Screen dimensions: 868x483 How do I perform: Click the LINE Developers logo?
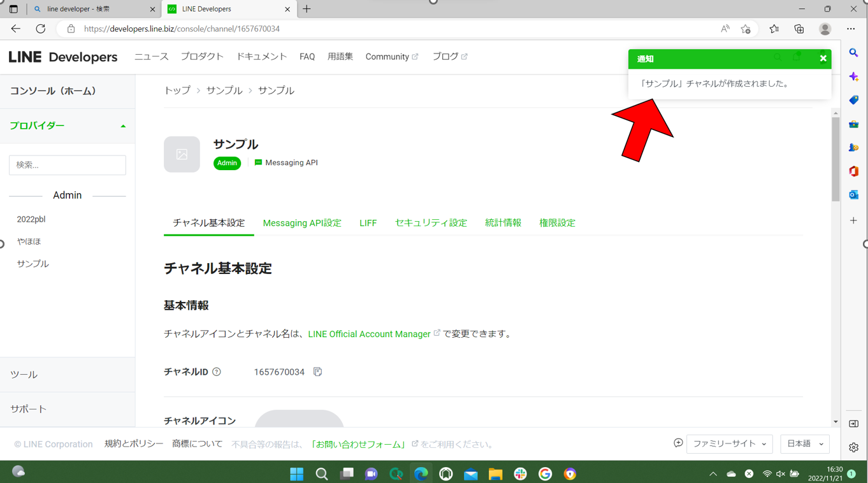[x=63, y=57]
